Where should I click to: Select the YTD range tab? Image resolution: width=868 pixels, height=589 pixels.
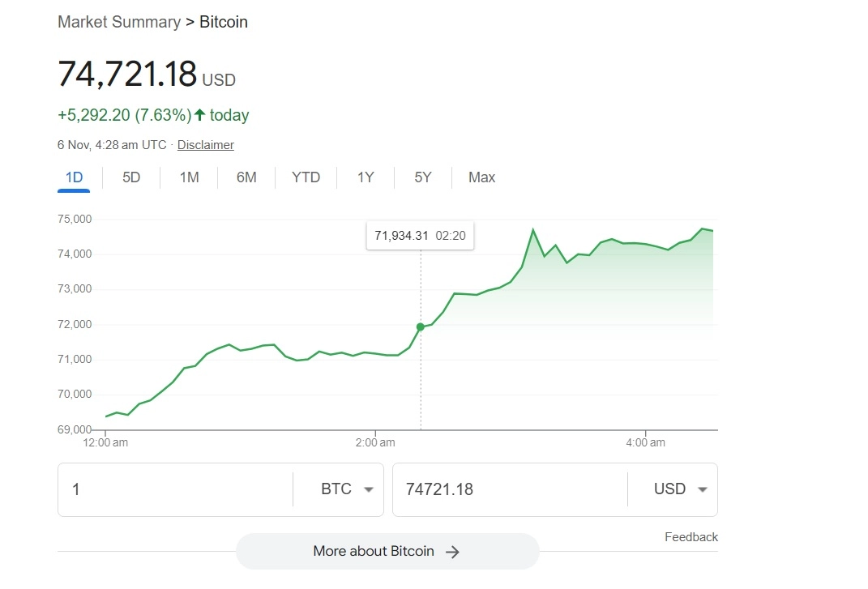[306, 177]
